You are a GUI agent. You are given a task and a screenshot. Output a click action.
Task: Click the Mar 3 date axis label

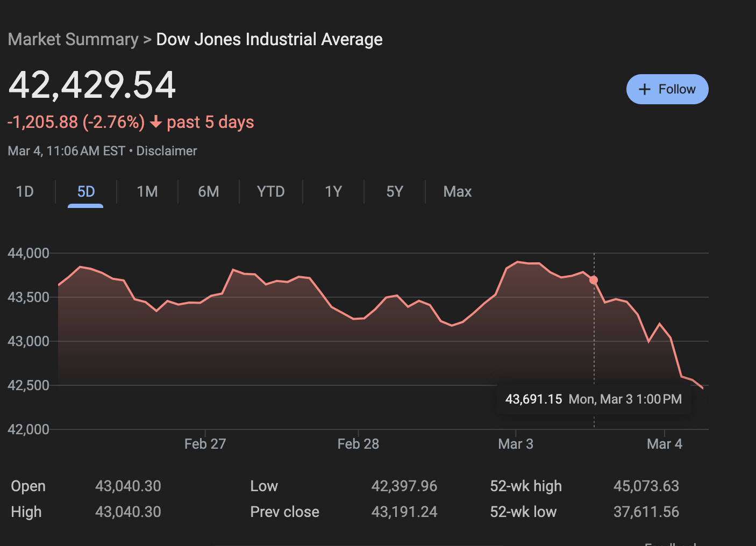point(516,444)
